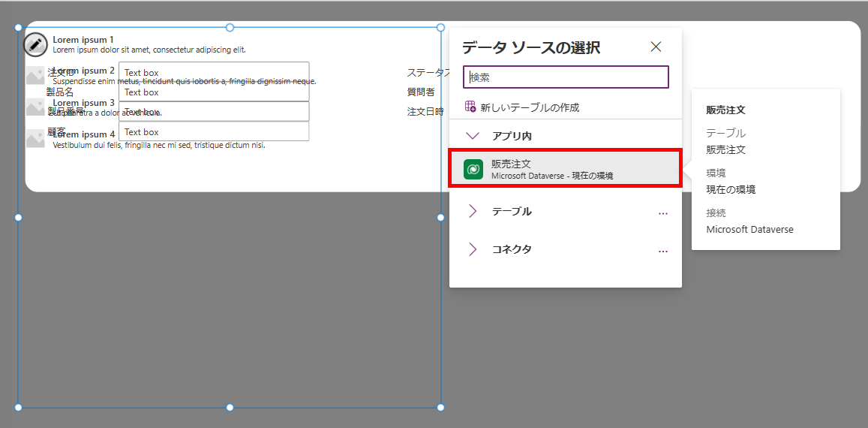Click the 質問者 field label
The image size is (868, 428).
tap(421, 92)
